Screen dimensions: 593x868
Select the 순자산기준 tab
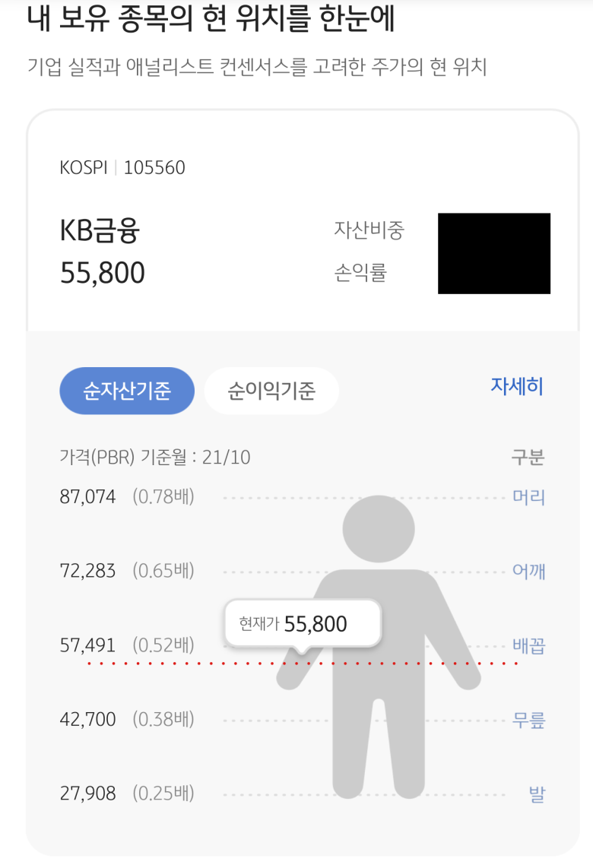pos(127,391)
